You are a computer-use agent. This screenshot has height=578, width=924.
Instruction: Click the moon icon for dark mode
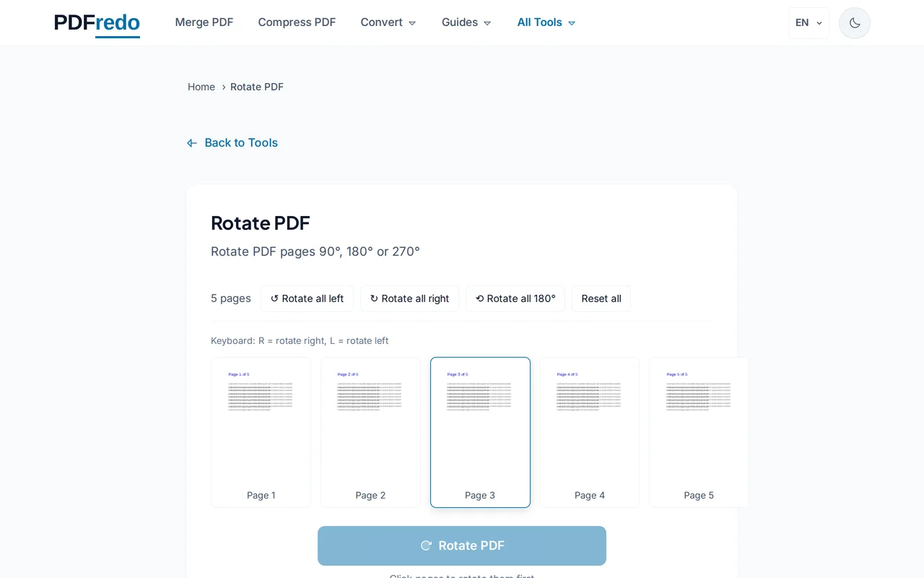(x=854, y=22)
